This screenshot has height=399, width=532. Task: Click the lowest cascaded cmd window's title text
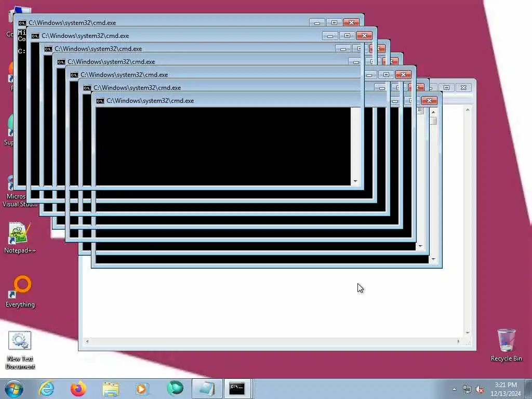coord(150,101)
